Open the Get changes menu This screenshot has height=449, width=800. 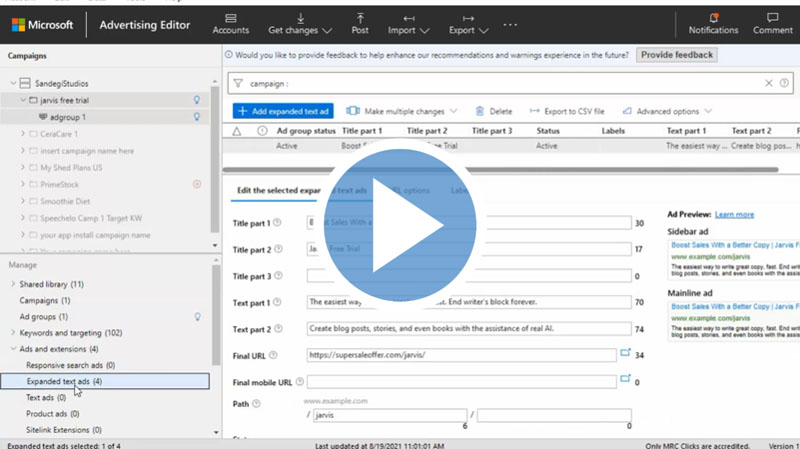click(x=300, y=24)
